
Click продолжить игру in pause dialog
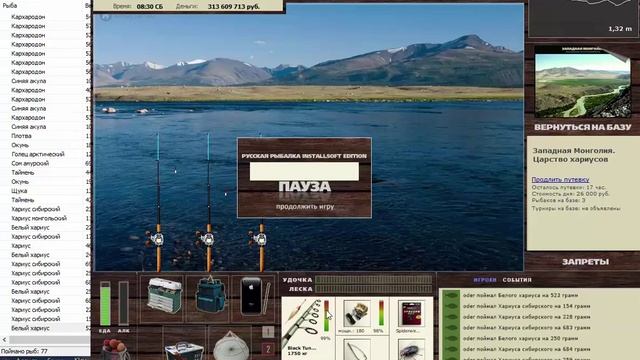click(304, 207)
